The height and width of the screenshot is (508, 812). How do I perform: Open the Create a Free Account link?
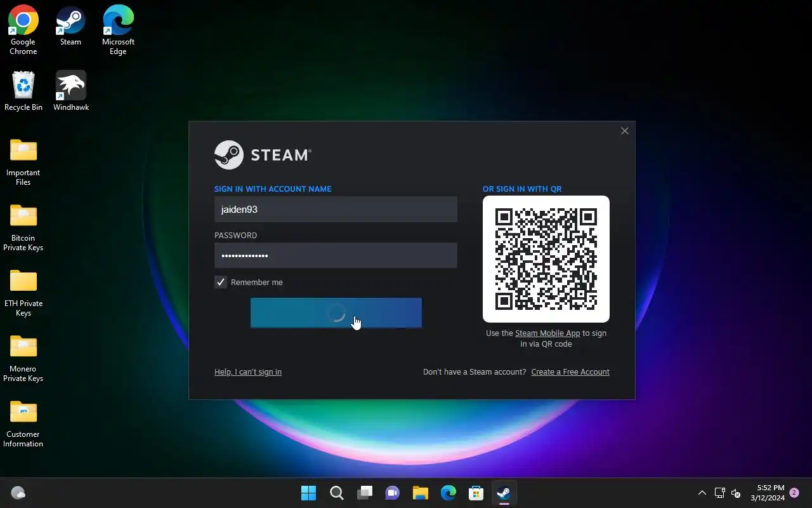click(x=570, y=372)
